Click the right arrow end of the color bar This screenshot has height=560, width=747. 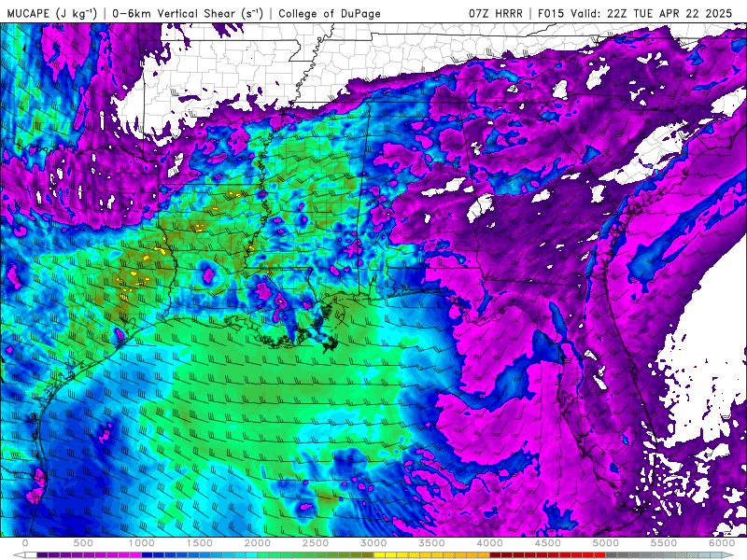728,554
